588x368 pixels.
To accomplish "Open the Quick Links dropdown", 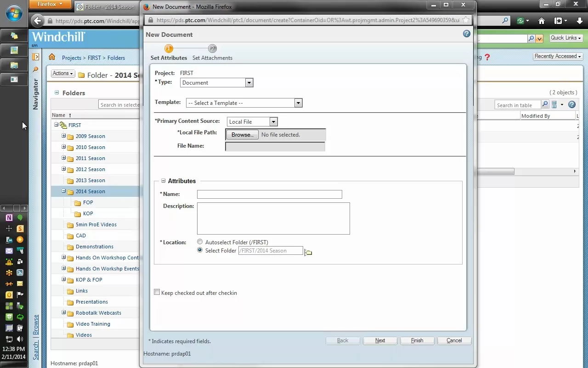I will point(566,38).
